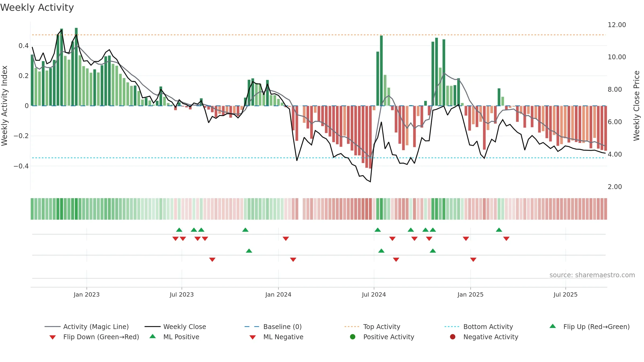Screen dimensions: 644x362
Task: Click the Positive Activity green circle icon
Action: 353,337
